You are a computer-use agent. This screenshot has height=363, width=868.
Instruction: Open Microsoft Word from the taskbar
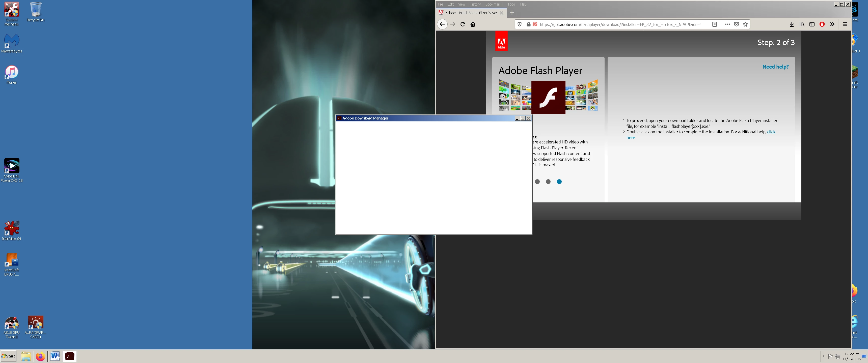coord(55,356)
